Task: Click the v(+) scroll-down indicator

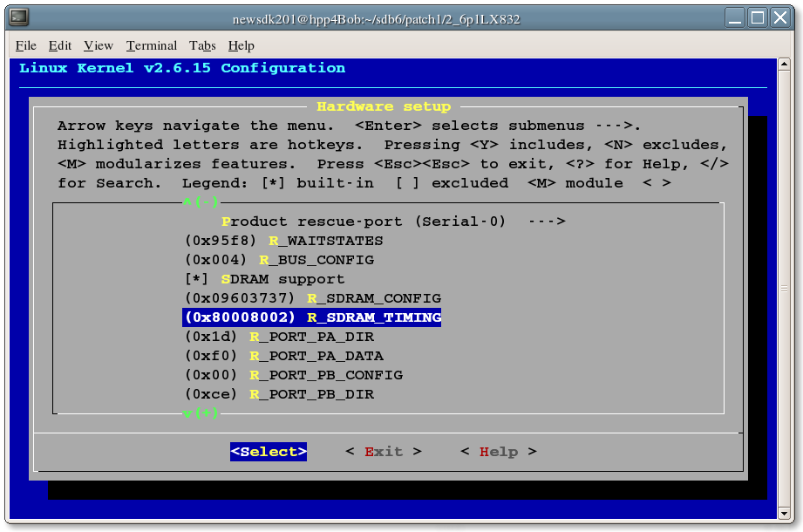Action: [201, 413]
